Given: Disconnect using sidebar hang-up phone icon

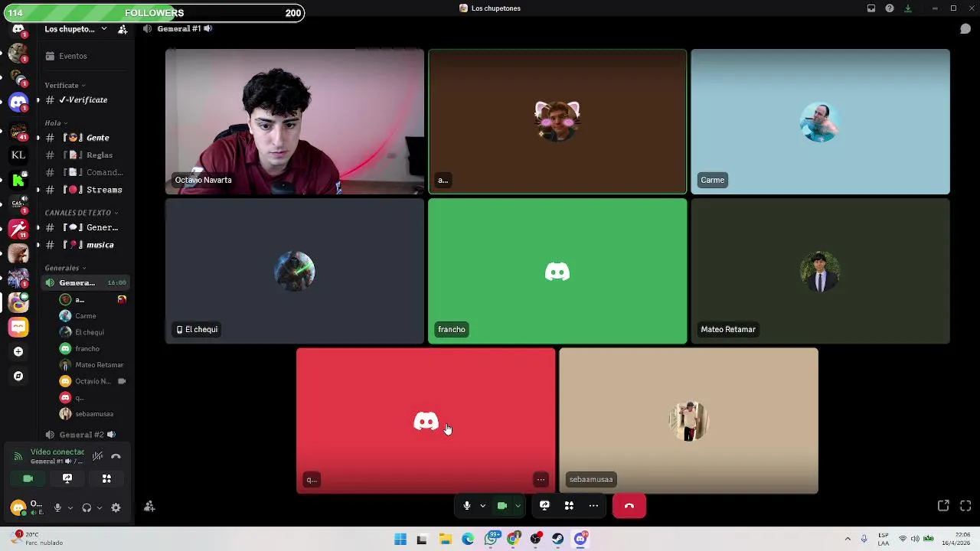Looking at the screenshot, I should pyautogui.click(x=116, y=456).
